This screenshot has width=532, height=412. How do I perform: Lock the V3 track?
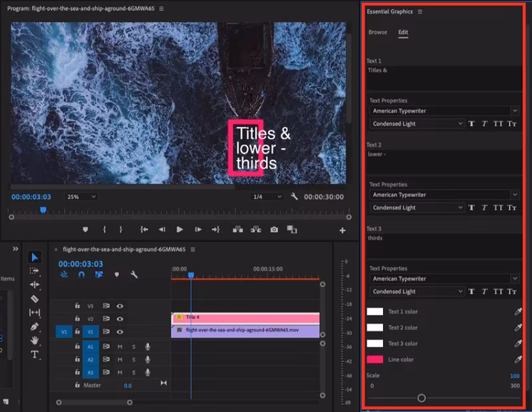pyautogui.click(x=78, y=306)
